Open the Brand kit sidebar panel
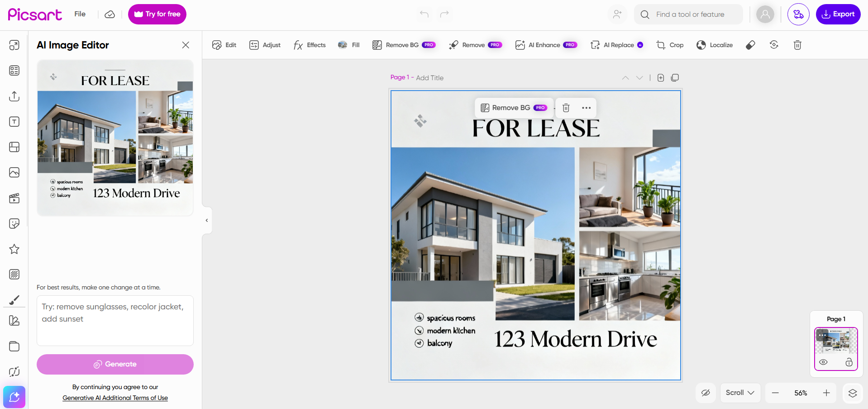This screenshot has width=868, height=409. pyautogui.click(x=14, y=321)
